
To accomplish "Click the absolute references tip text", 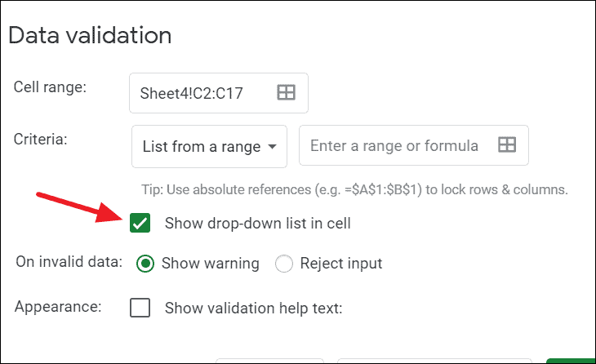I will [x=354, y=189].
